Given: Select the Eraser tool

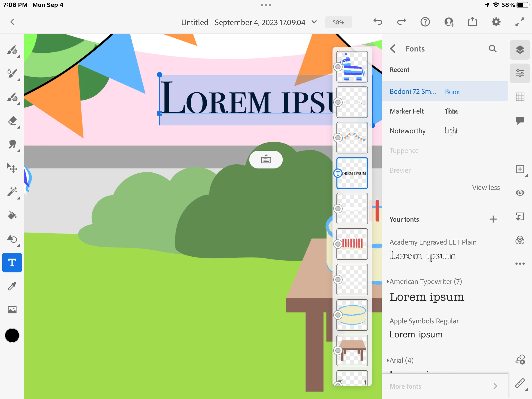Looking at the screenshot, I should coord(12,121).
